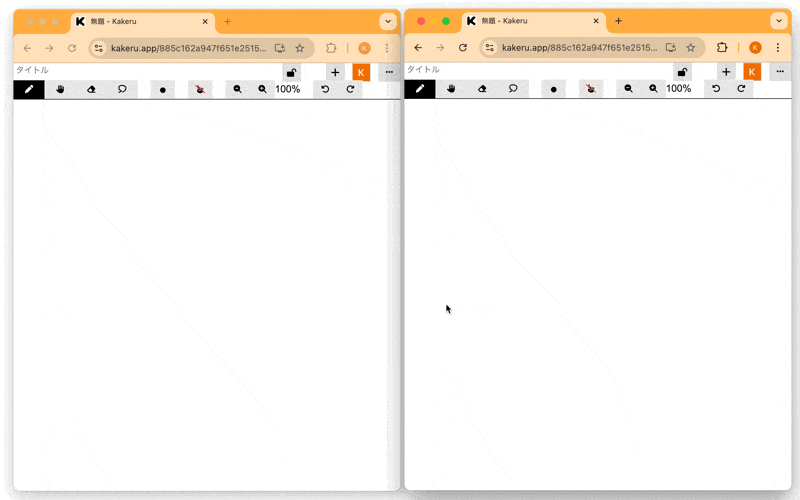Open Extensions puzzle icon in left window
The width and height of the screenshot is (800, 500).
(331, 48)
